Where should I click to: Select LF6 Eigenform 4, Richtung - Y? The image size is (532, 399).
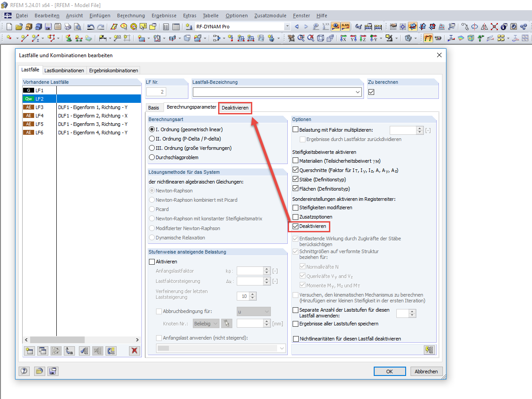tap(82, 133)
